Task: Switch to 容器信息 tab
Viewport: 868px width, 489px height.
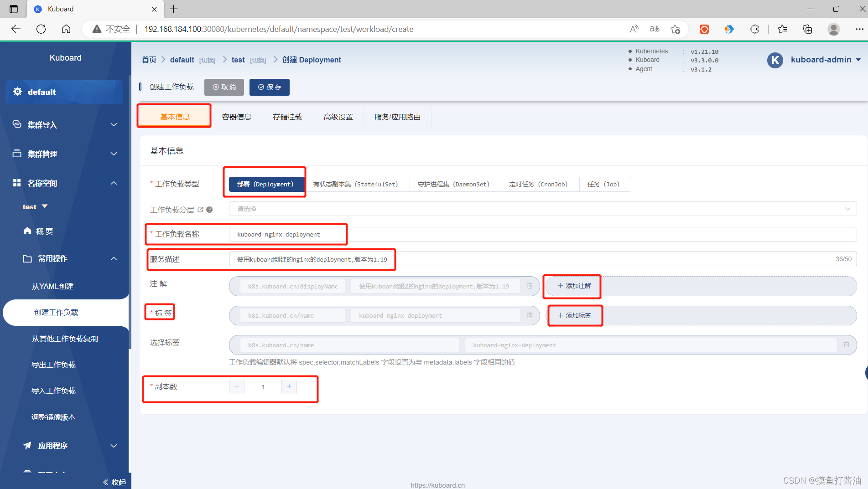Action: pyautogui.click(x=237, y=117)
